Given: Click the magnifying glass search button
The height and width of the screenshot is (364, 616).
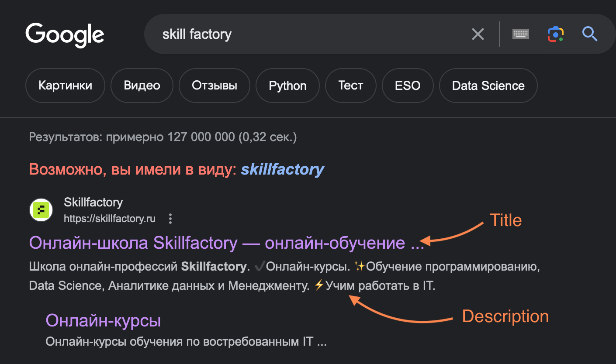Looking at the screenshot, I should [590, 34].
